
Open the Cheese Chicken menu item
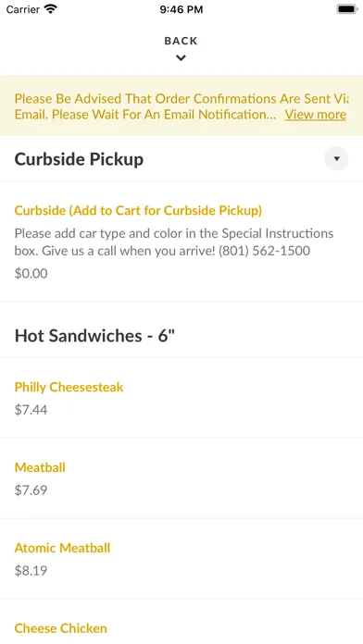[x=181, y=622]
